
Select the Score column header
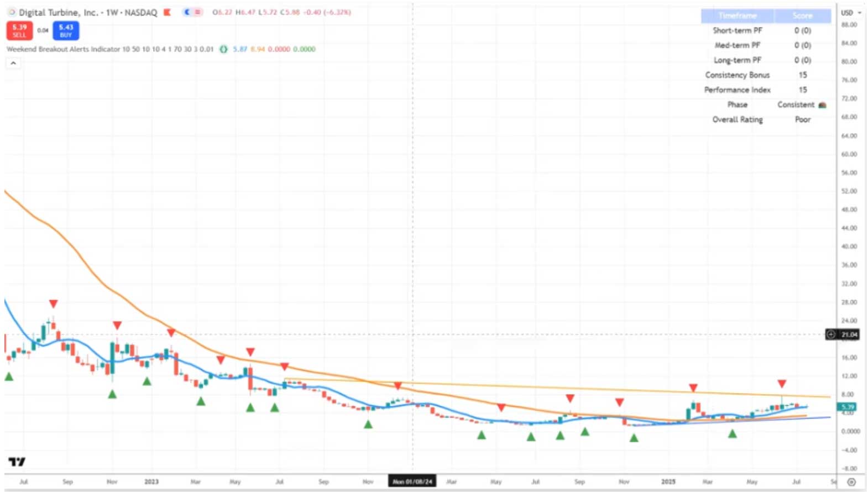pyautogui.click(x=802, y=15)
